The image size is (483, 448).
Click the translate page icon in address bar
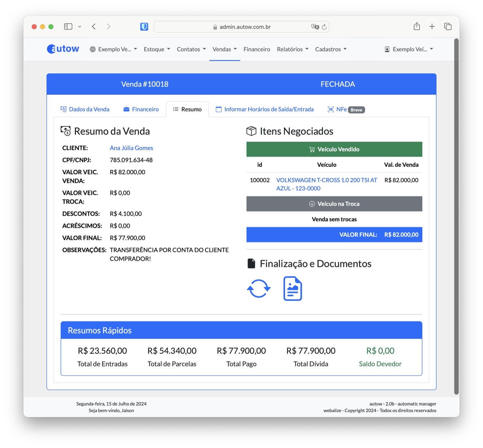coord(315,27)
